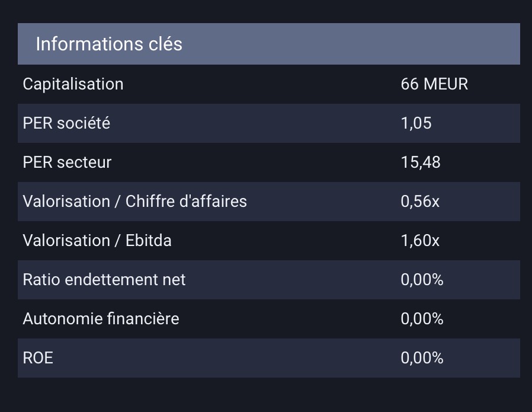Select the PER société label
Screen dimensions: 532x412
pyautogui.click(x=66, y=123)
